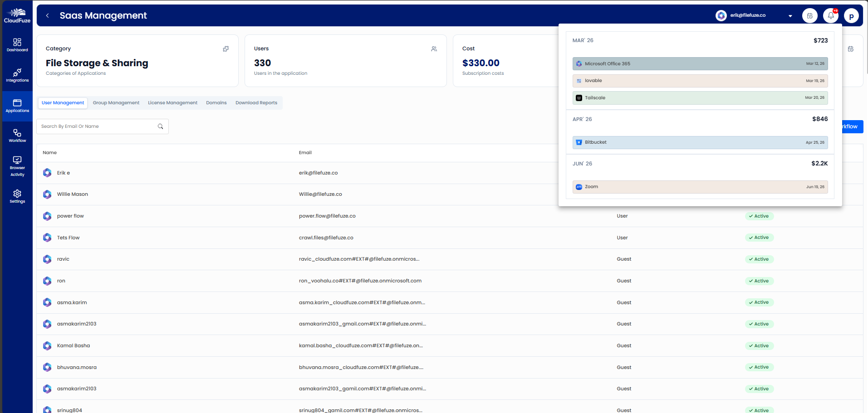Screen dimensions: 868x413
Task: Expand the erik@filefuze.co account dropdown
Action: pyautogui.click(x=790, y=15)
